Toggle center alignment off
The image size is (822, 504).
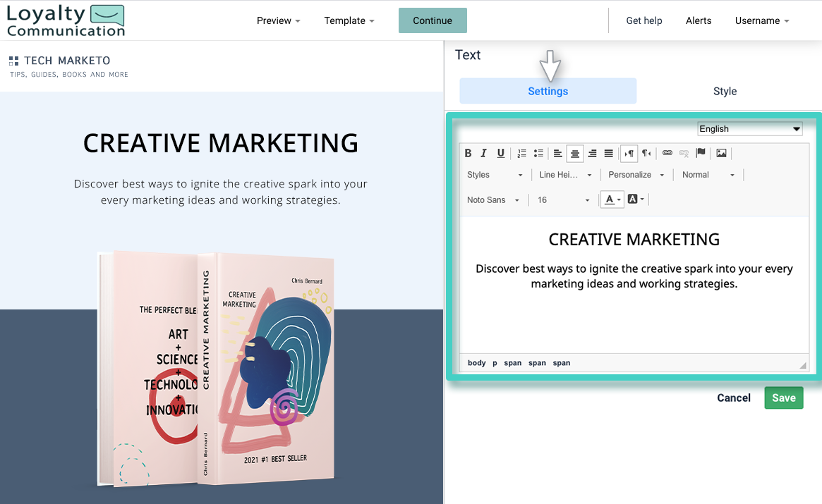tap(575, 153)
